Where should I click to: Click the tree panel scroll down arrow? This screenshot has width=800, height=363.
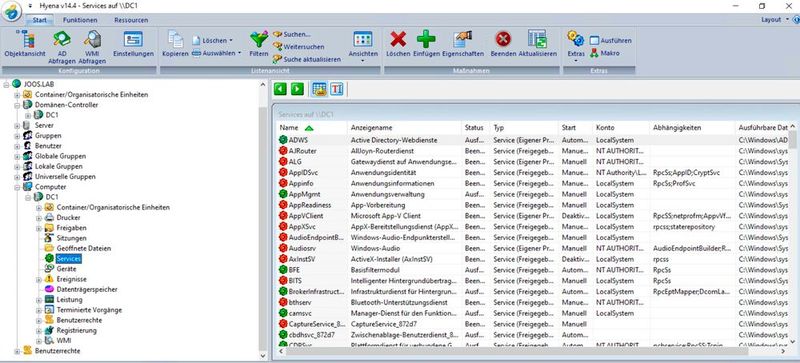[x=263, y=356]
